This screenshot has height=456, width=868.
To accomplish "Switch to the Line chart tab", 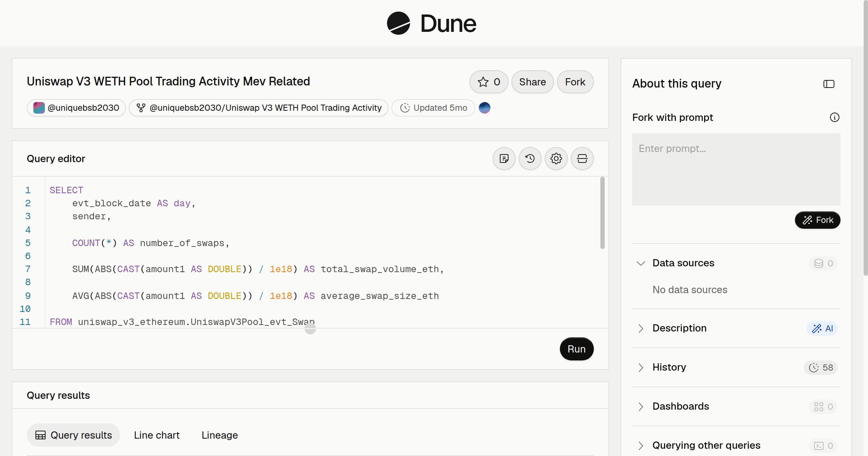I will (157, 435).
